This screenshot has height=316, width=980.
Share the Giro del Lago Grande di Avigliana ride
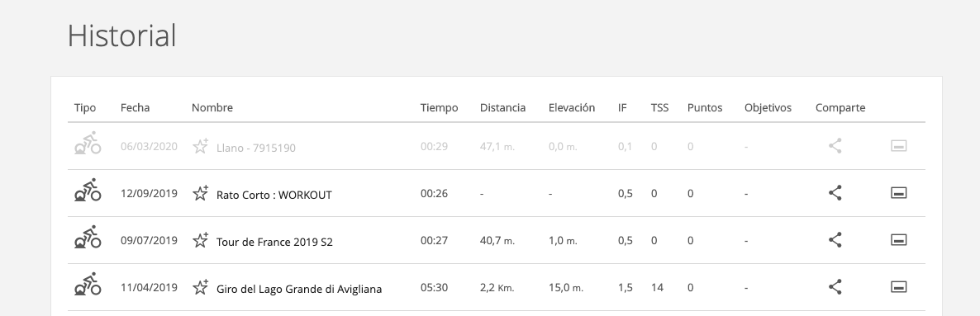(x=835, y=287)
